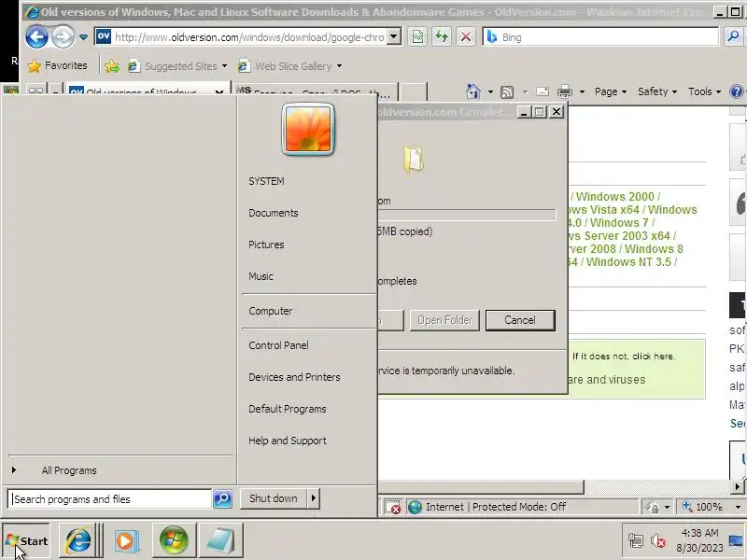The width and height of the screenshot is (747, 560).
Task: Click horizontal scrollbar right arrow
Action: (x=738, y=486)
